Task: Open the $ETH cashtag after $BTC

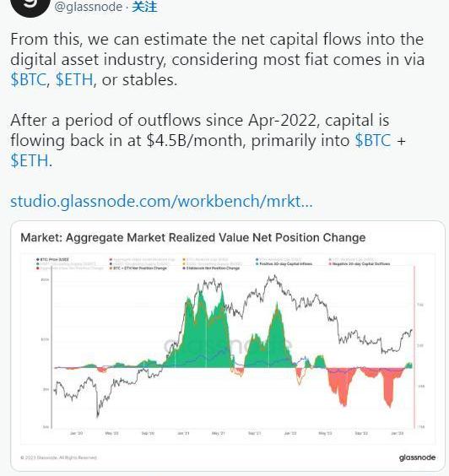Action: (74, 80)
